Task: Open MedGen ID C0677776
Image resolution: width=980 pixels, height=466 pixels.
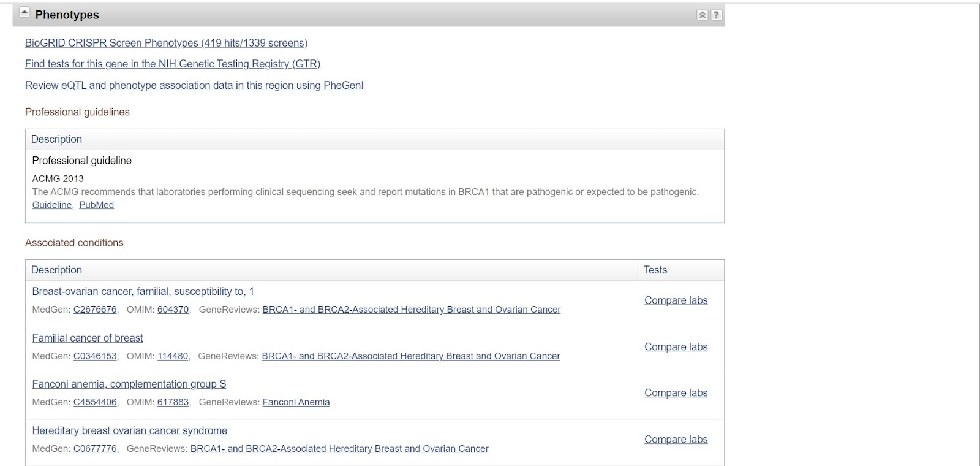Action: [x=95, y=449]
